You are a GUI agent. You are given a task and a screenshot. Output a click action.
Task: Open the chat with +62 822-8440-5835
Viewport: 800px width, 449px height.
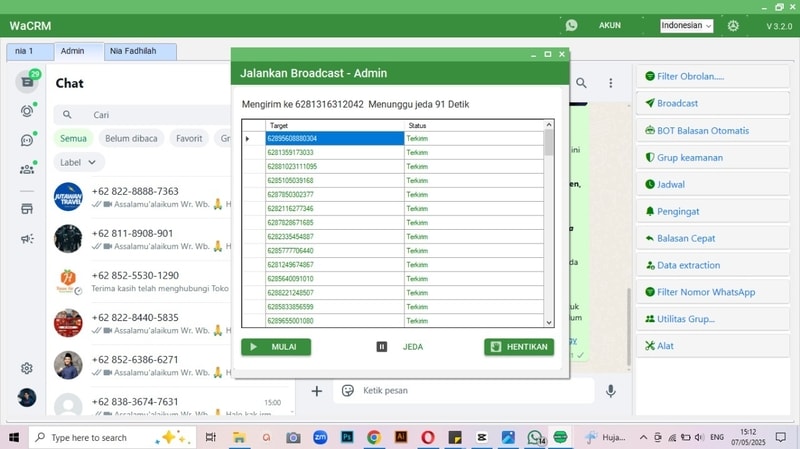[x=142, y=323]
